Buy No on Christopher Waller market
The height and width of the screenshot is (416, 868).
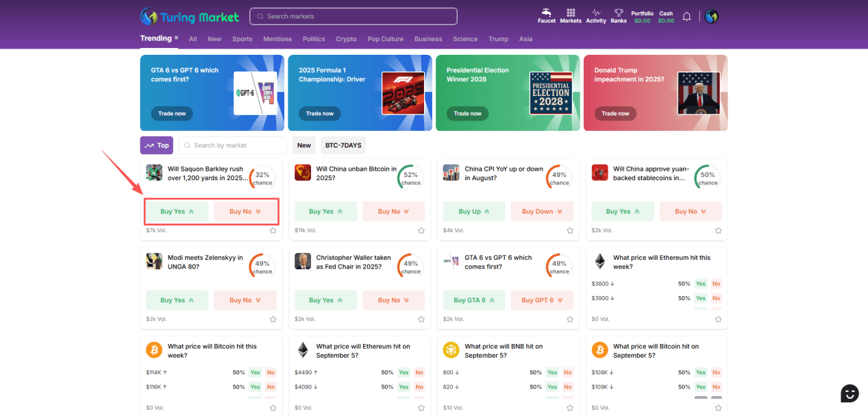394,300
